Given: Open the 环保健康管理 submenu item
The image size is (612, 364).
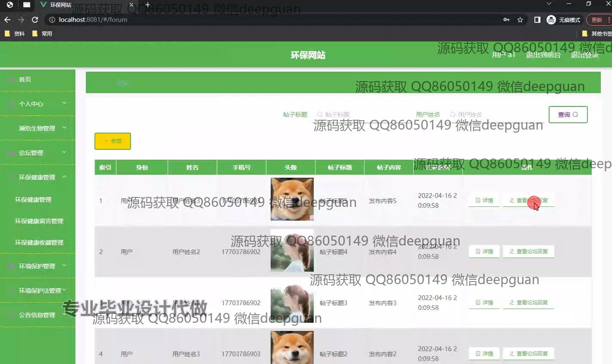Looking at the screenshot, I should tap(33, 200).
